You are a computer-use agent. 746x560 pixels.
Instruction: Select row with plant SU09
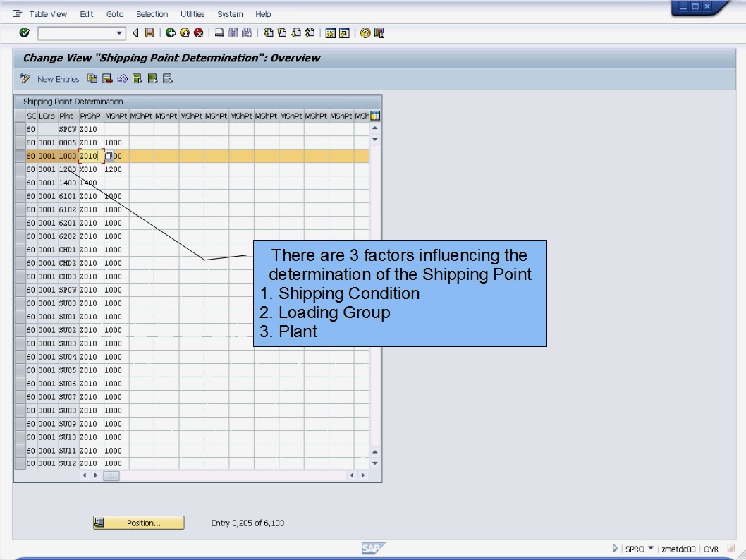click(x=20, y=424)
